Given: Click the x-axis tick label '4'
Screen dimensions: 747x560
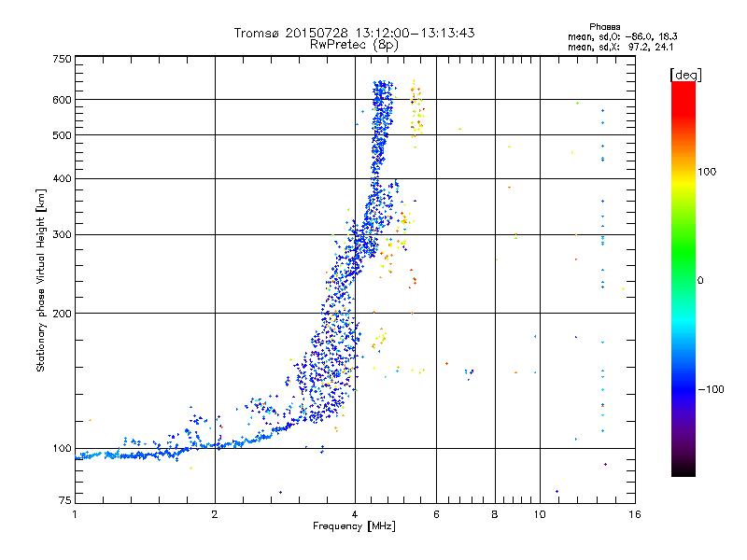Looking at the screenshot, I should [355, 514].
